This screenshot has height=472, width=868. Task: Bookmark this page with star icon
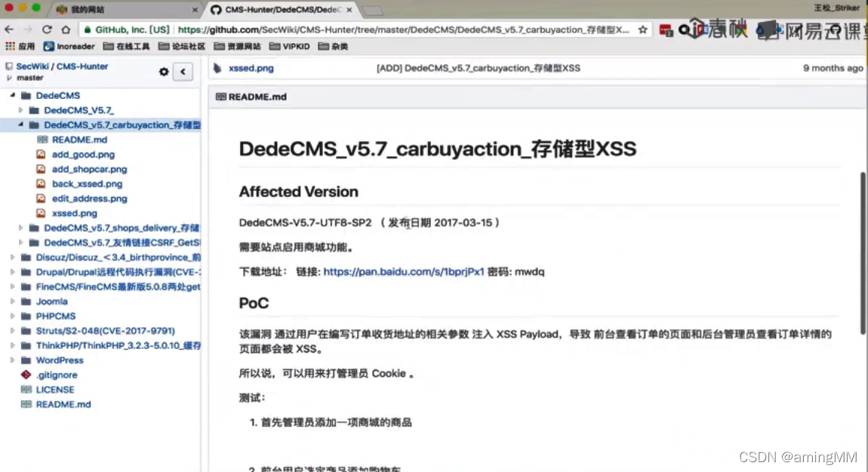tap(642, 30)
